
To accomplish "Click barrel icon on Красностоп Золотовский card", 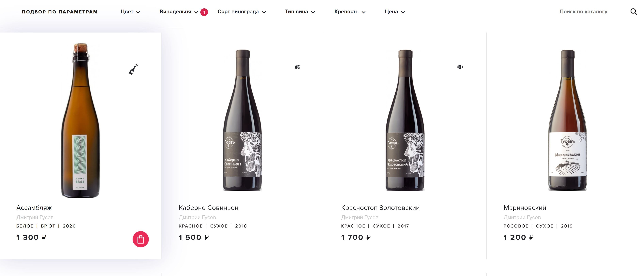I will pyautogui.click(x=460, y=67).
